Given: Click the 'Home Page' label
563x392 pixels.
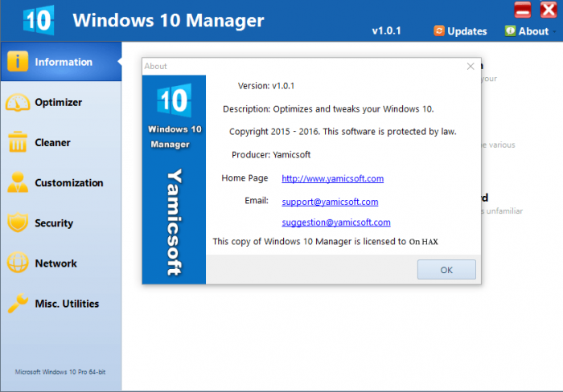Looking at the screenshot, I should click(x=245, y=178).
